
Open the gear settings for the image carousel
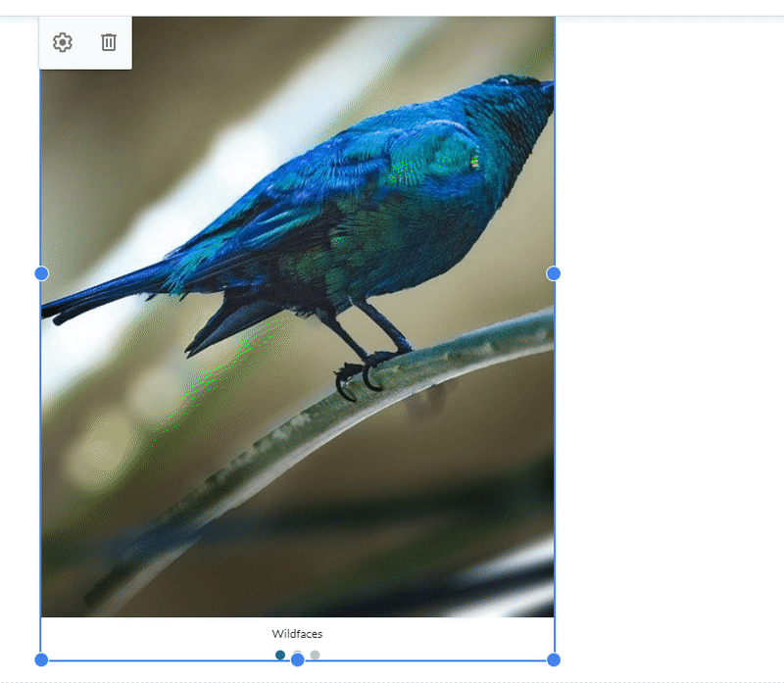pyautogui.click(x=63, y=42)
